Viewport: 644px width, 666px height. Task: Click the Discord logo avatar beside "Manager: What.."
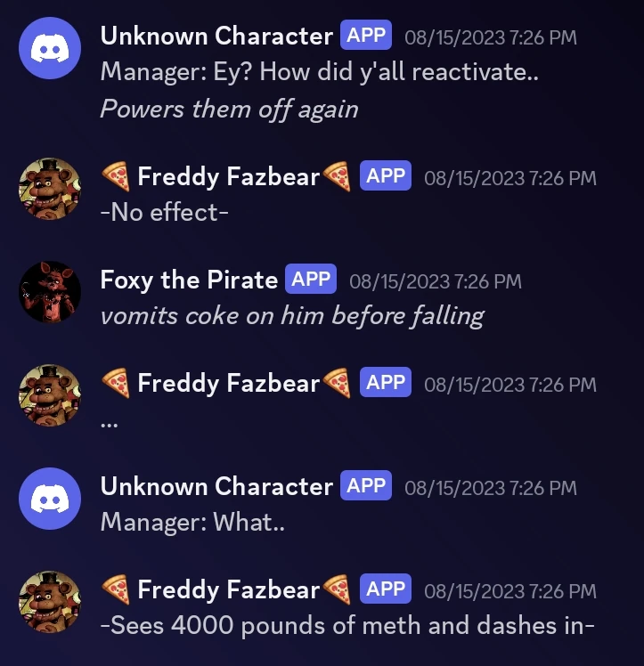pyautogui.click(x=49, y=499)
